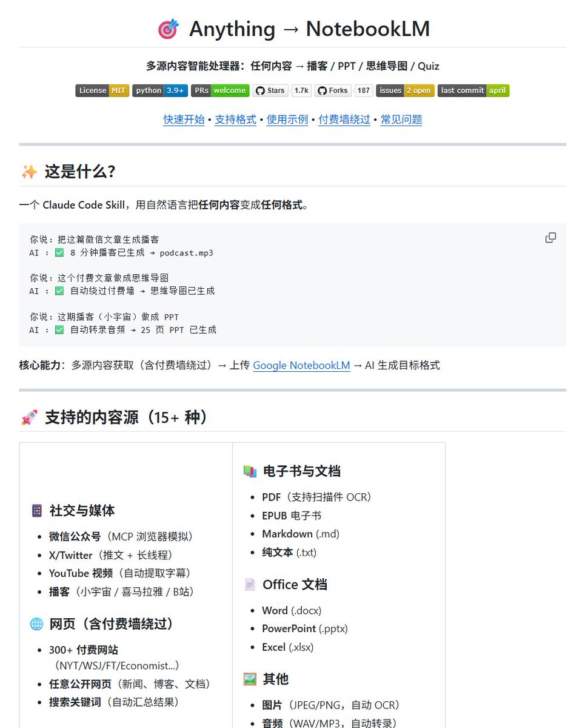The width and height of the screenshot is (585, 728).
Task: Click the 多源内容智能处理器 subtitle
Action: pos(292,66)
